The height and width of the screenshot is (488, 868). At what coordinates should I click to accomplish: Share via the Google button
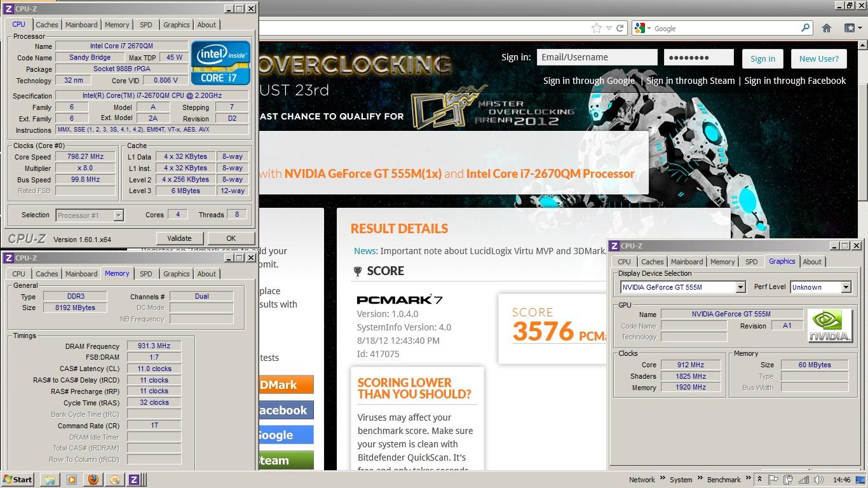click(286, 435)
